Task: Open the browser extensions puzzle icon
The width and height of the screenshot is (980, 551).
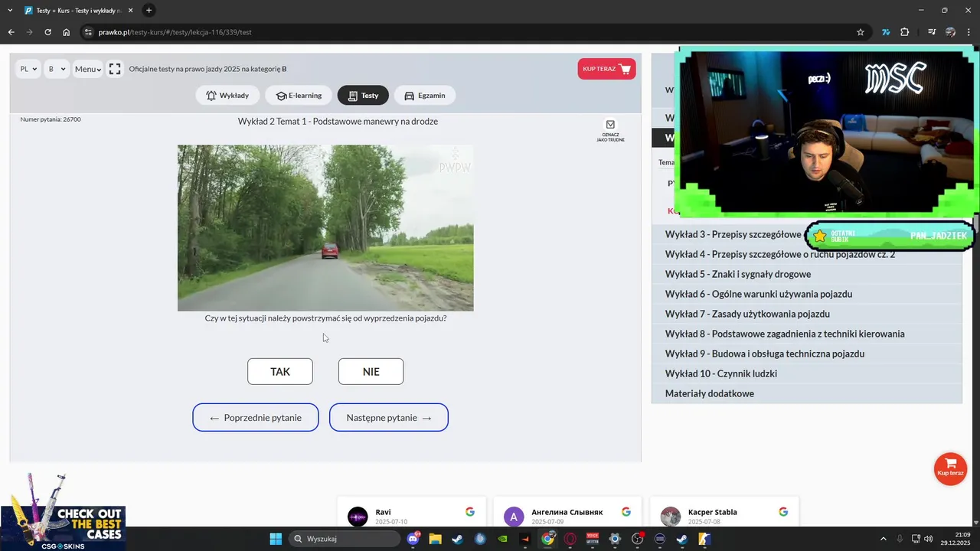Action: coord(905,32)
